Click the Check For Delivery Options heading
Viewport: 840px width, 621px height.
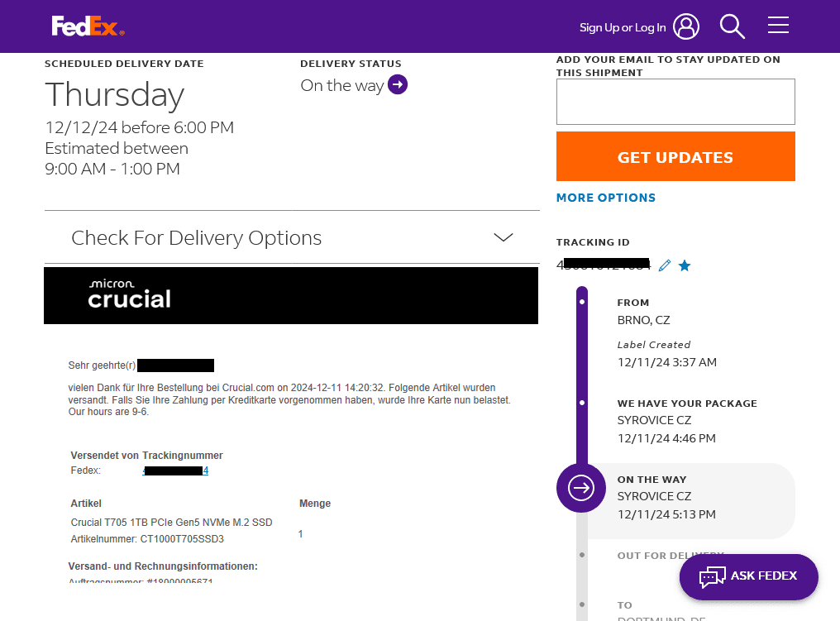(197, 237)
